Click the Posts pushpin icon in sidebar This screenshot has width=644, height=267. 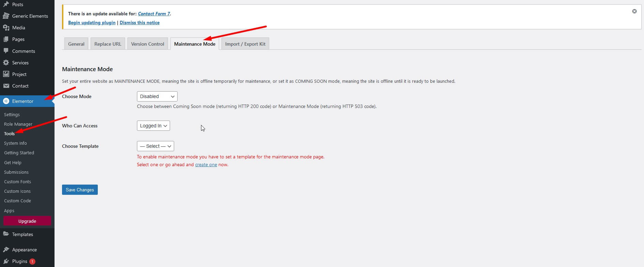tap(6, 4)
